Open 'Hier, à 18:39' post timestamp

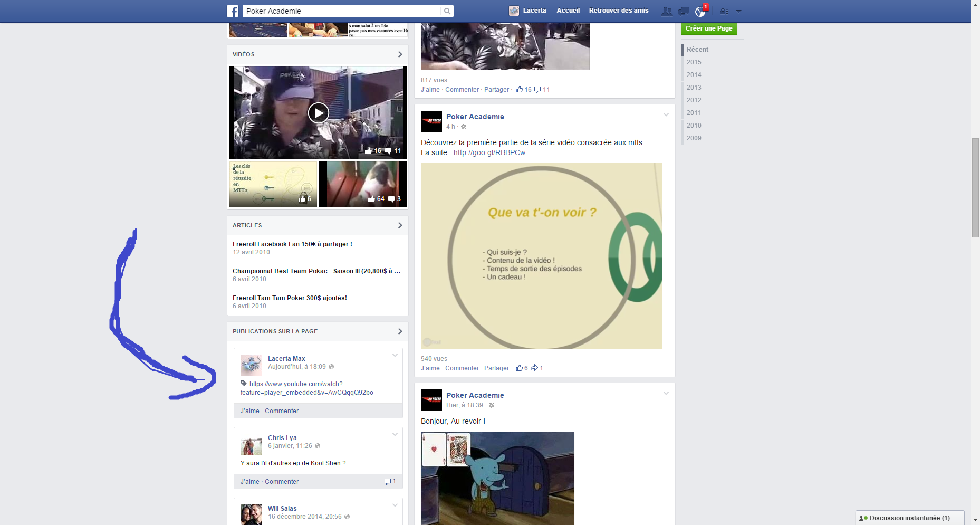(x=465, y=405)
